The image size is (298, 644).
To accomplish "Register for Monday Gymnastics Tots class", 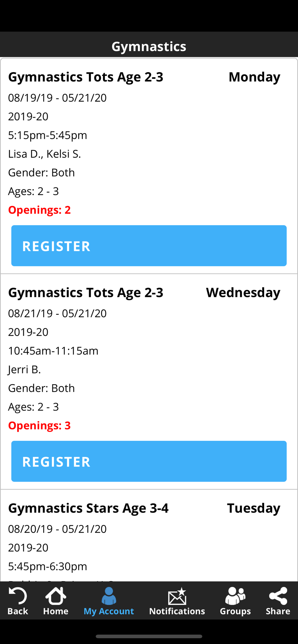I will coord(149,246).
